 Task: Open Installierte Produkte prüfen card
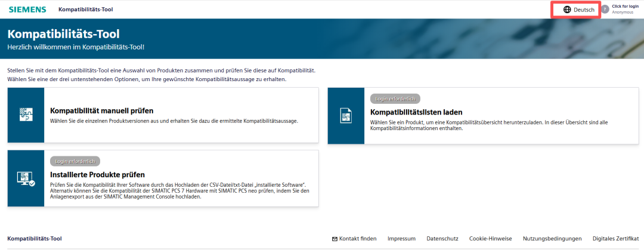point(163,178)
